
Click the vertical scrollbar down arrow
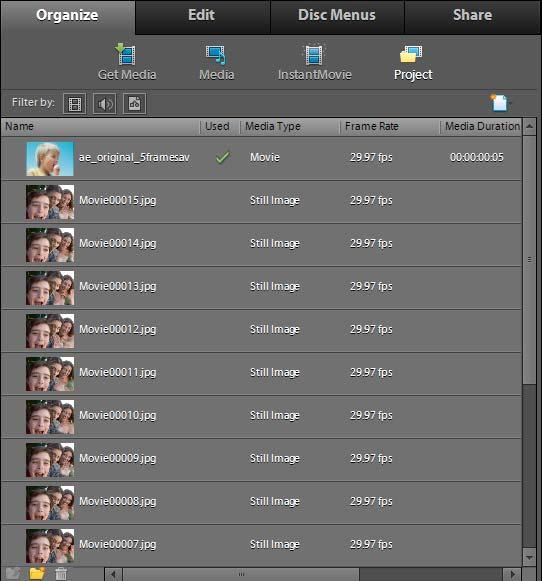[529, 557]
